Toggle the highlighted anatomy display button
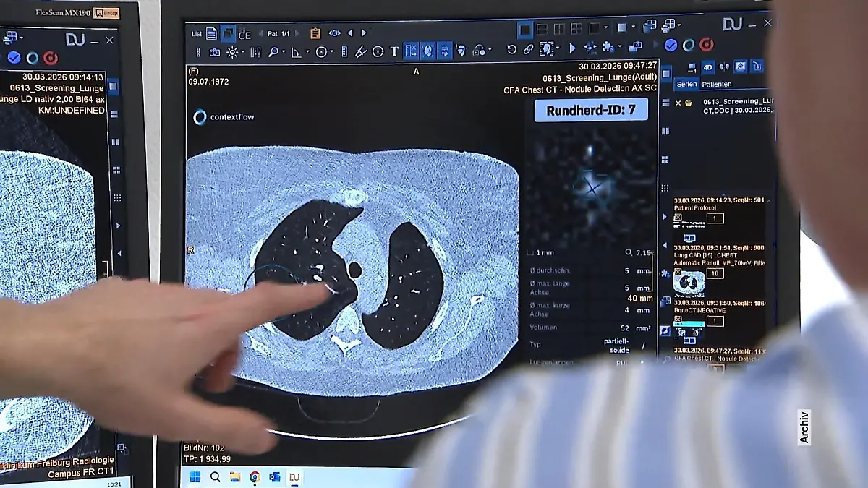This screenshot has width=868, height=488. click(x=427, y=51)
